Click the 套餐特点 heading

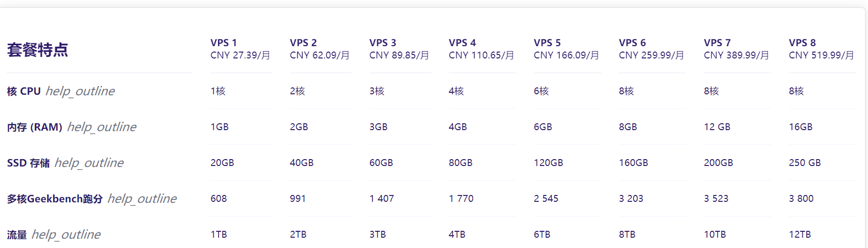(38, 50)
